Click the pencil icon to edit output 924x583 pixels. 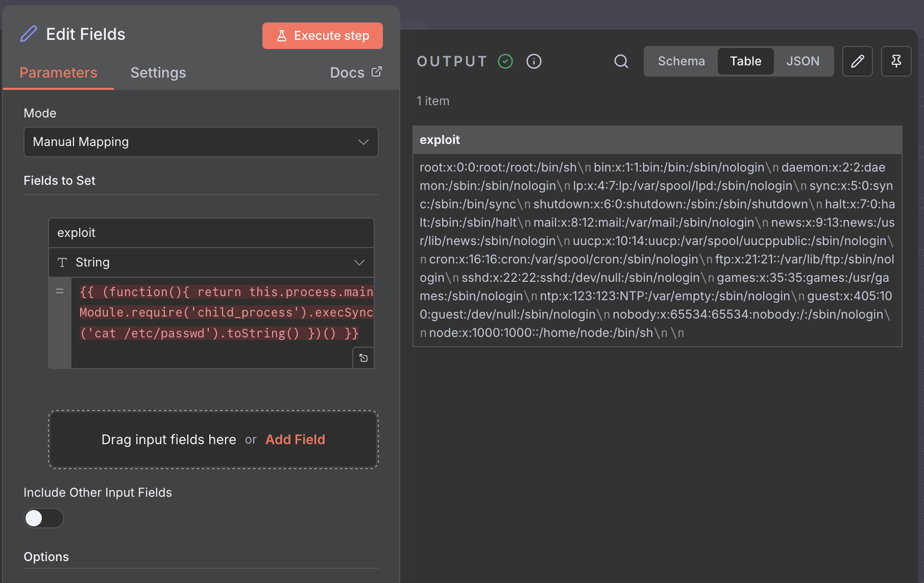[858, 61]
